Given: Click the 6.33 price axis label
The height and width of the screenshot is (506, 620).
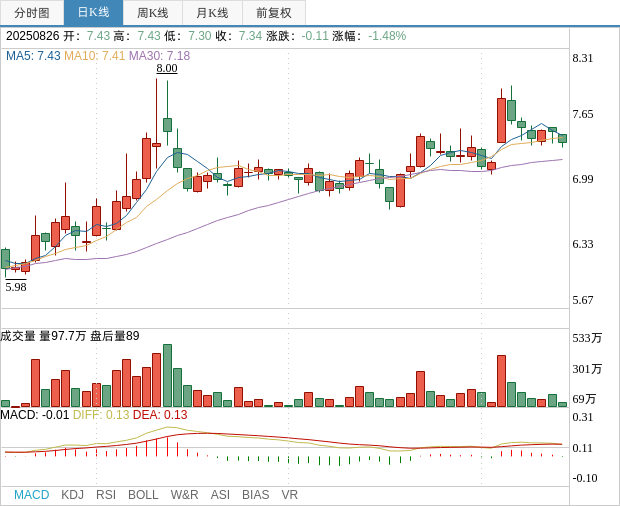Looking at the screenshot, I should 583,244.
